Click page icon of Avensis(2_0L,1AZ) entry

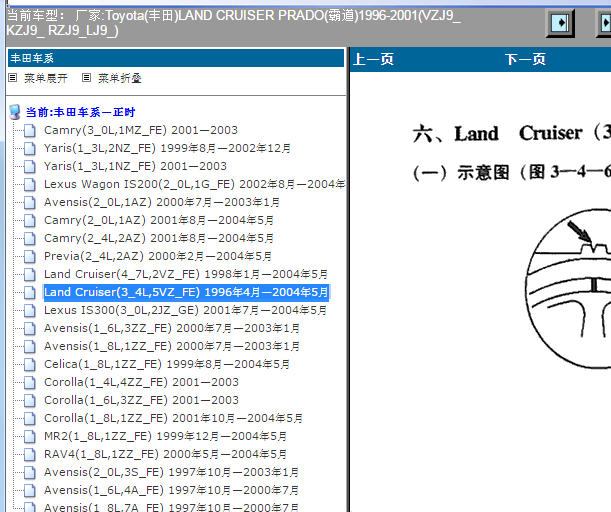pos(30,202)
